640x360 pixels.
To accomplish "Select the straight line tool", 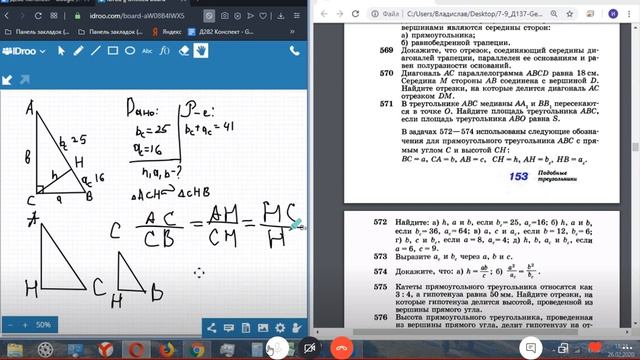I will pyautogui.click(x=96, y=51).
